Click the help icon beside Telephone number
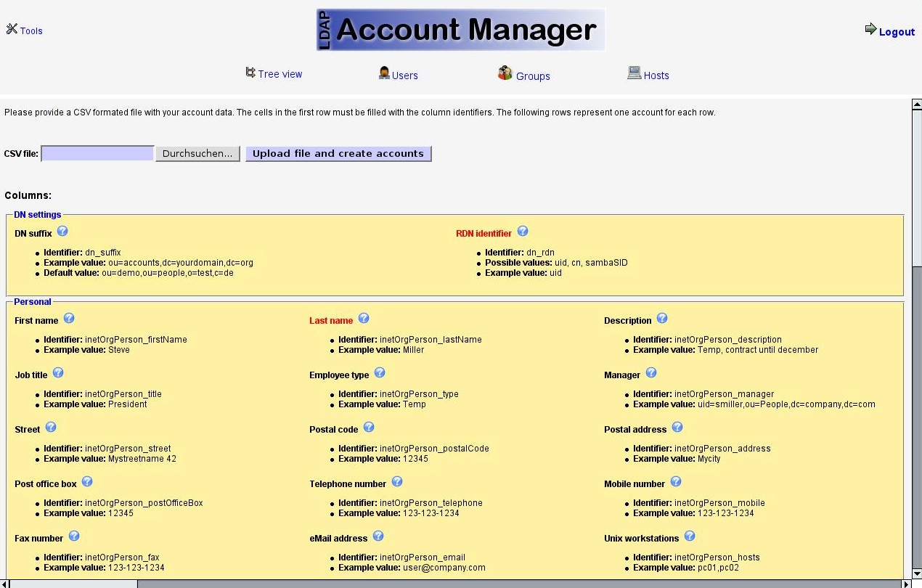Screen dimensions: 922x588 (397, 482)
